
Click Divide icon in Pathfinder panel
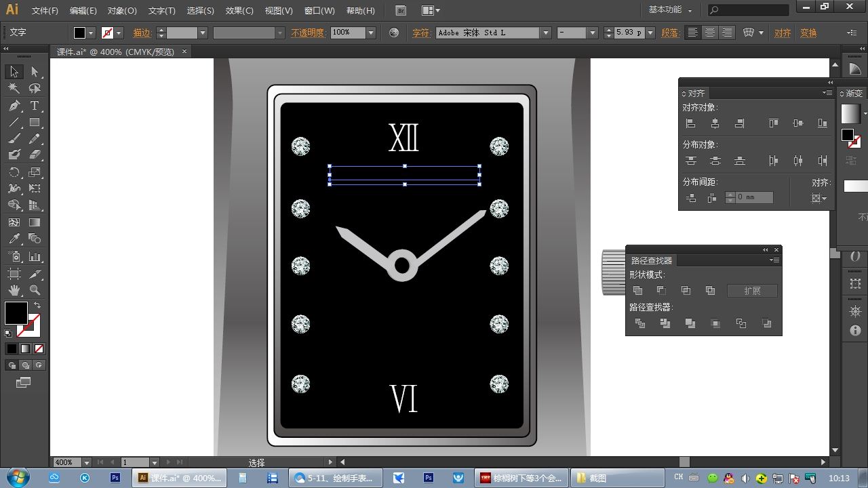click(639, 323)
